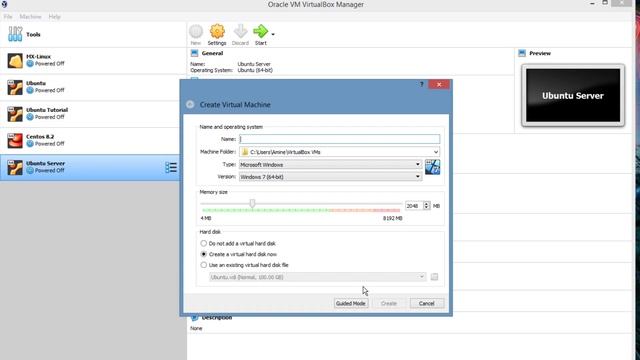Image resolution: width=640 pixels, height=360 pixels.
Task: Click the Centos 8.2 Powered Off status icon
Action: point(30,144)
